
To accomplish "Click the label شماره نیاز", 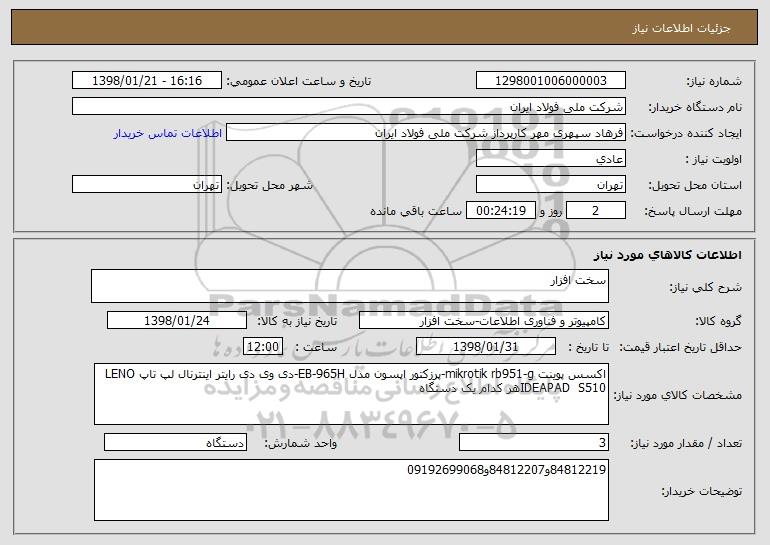I will 714,81.
